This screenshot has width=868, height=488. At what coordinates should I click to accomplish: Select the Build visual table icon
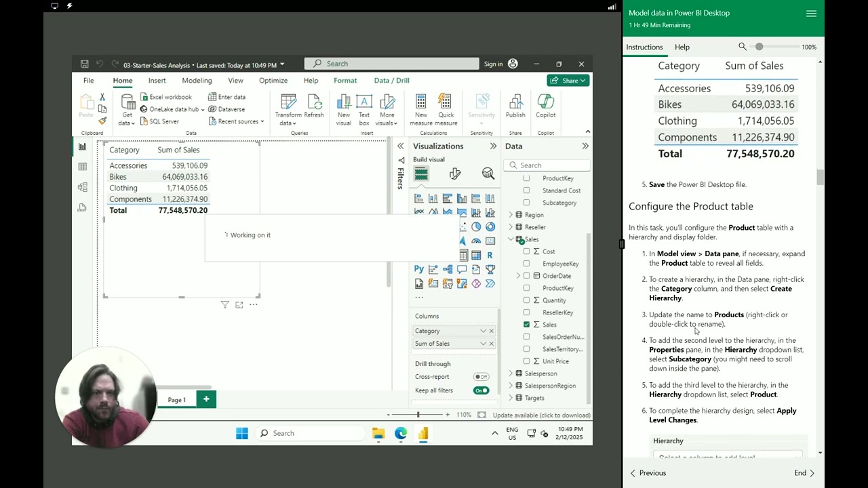[421, 174]
